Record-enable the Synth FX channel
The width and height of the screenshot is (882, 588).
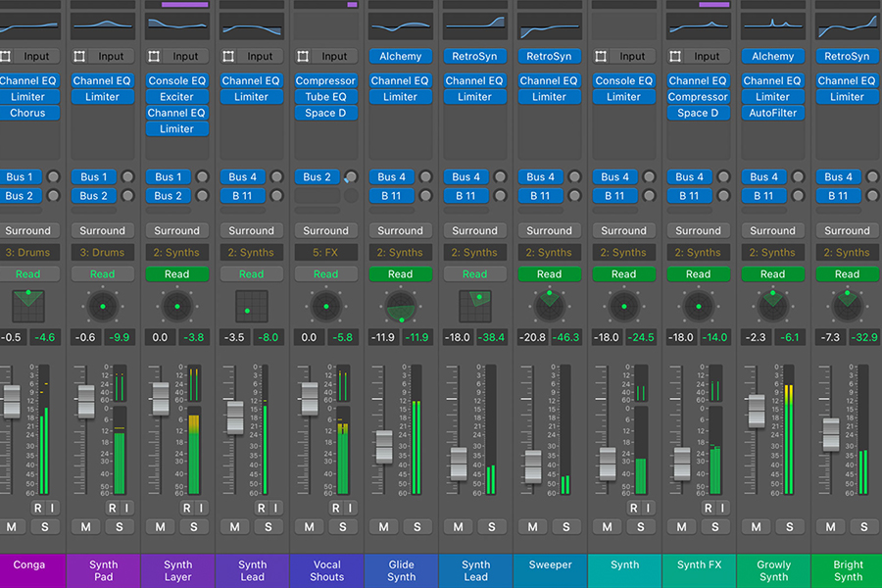click(x=708, y=508)
